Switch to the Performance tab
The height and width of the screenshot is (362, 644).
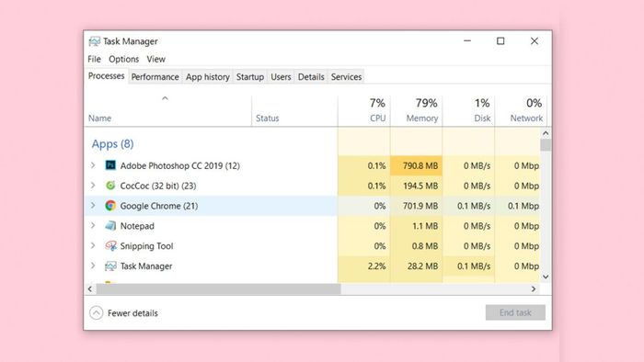tap(155, 76)
